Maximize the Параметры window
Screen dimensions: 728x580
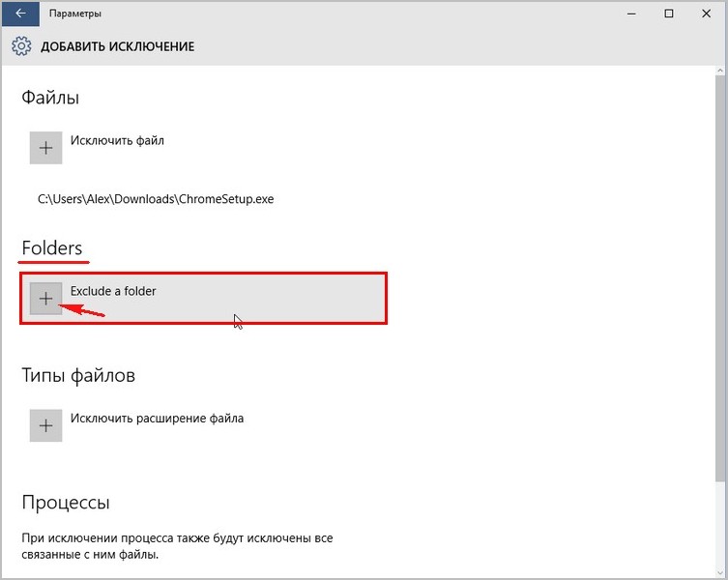pos(668,14)
